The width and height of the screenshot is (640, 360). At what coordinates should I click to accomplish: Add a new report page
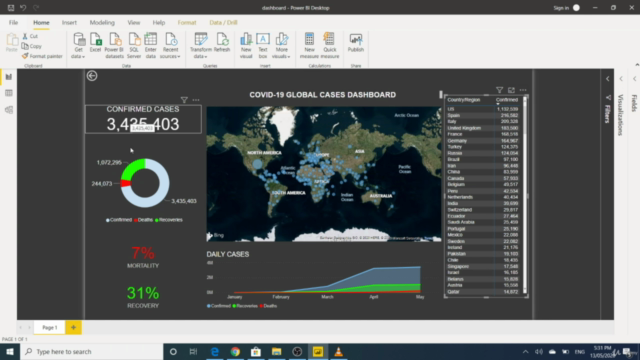[73, 327]
